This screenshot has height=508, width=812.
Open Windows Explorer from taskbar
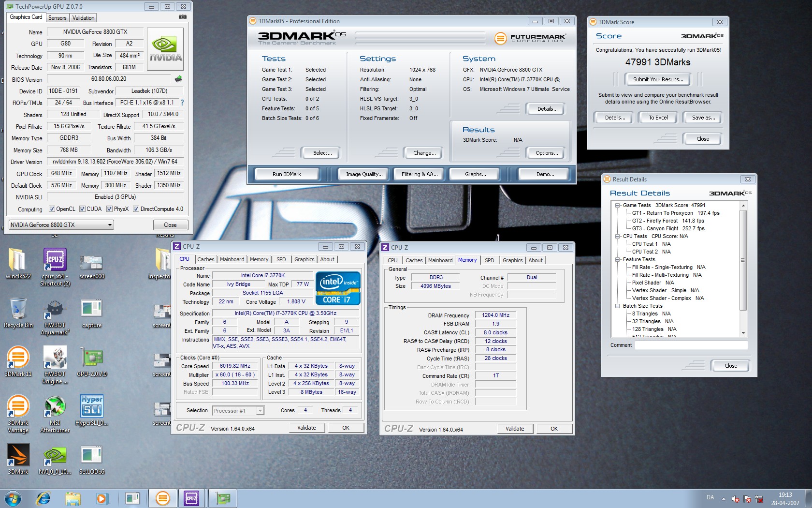(x=73, y=498)
